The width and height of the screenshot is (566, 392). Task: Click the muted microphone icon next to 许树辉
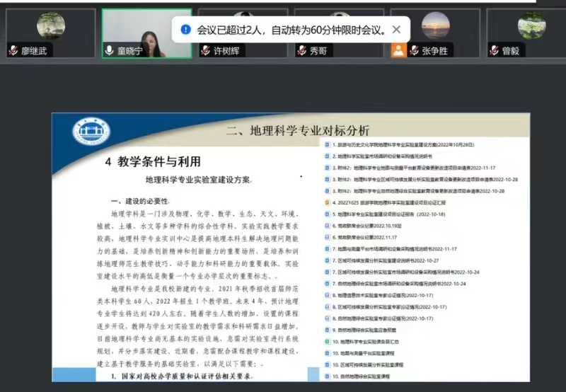[x=206, y=51]
